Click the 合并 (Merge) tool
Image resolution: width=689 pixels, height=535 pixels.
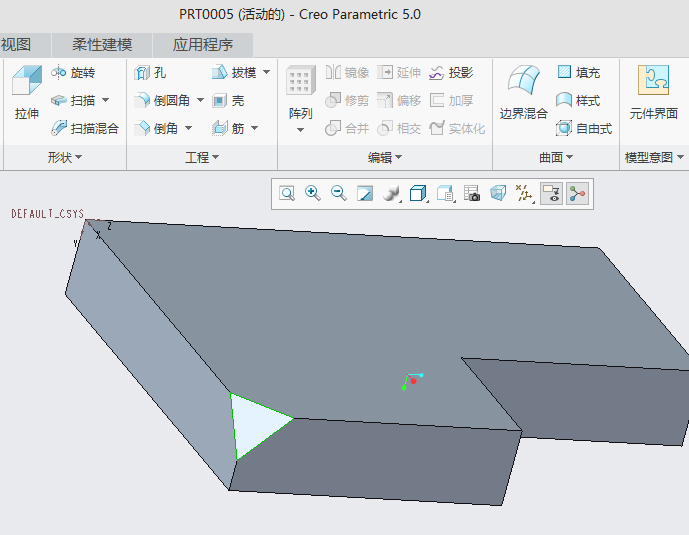pos(347,128)
